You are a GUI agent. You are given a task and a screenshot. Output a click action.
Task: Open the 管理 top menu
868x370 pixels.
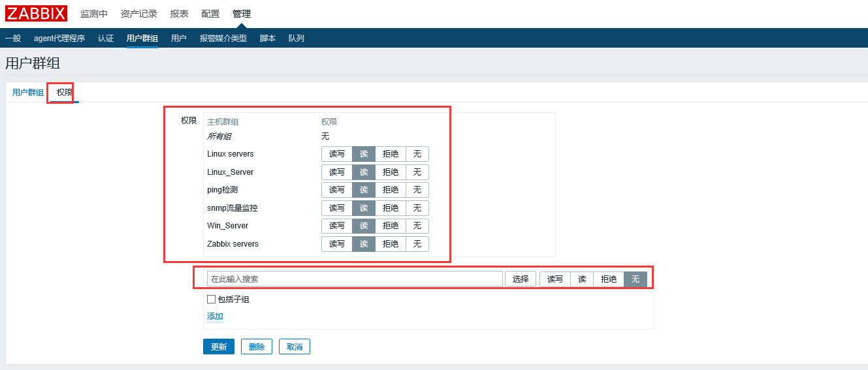pos(242,14)
